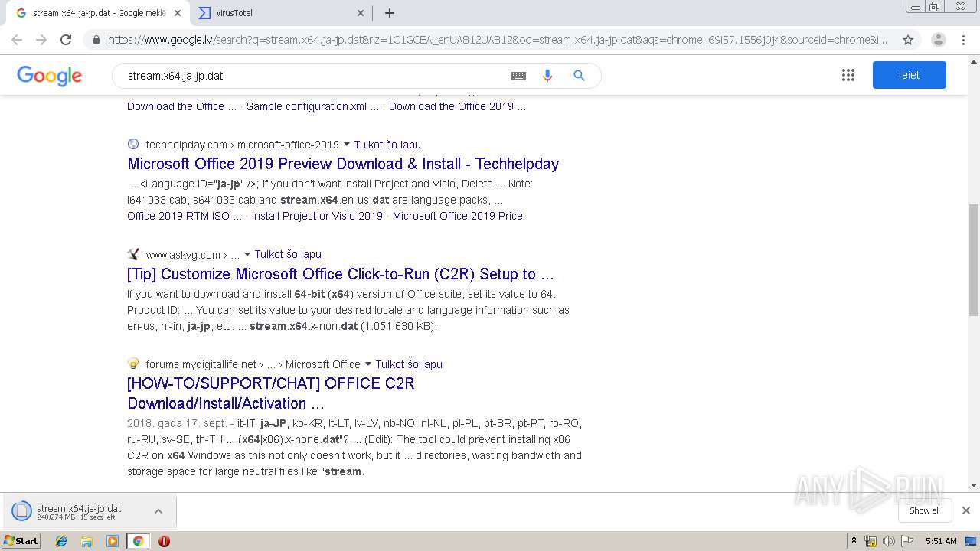Screen dimensions: 980x551
Task: Click the site security padlock icon
Action: [x=96, y=40]
